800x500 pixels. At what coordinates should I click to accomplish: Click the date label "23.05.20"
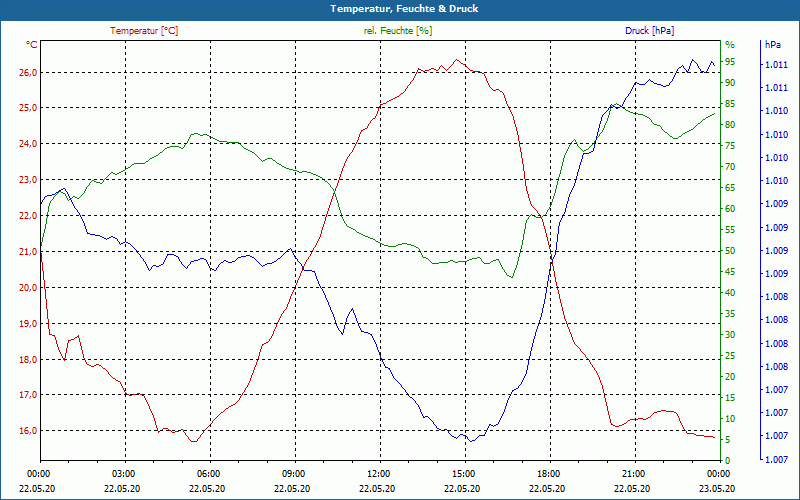click(x=717, y=489)
